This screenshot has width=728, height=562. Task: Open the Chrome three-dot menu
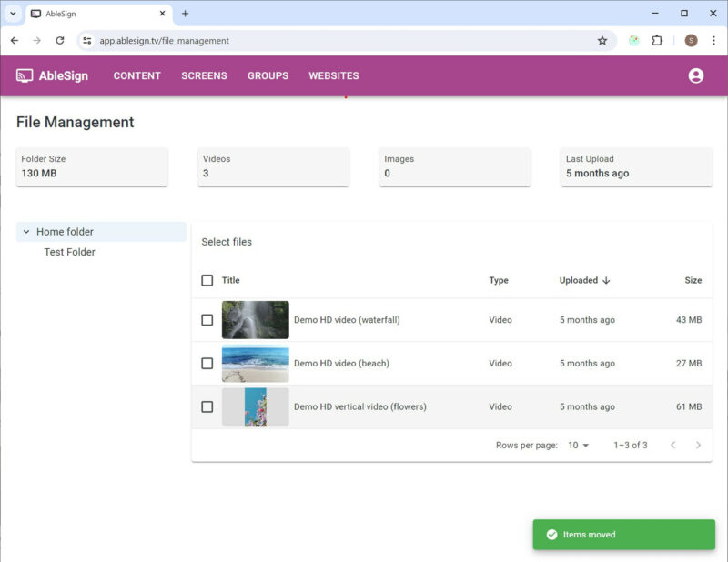pyautogui.click(x=714, y=40)
